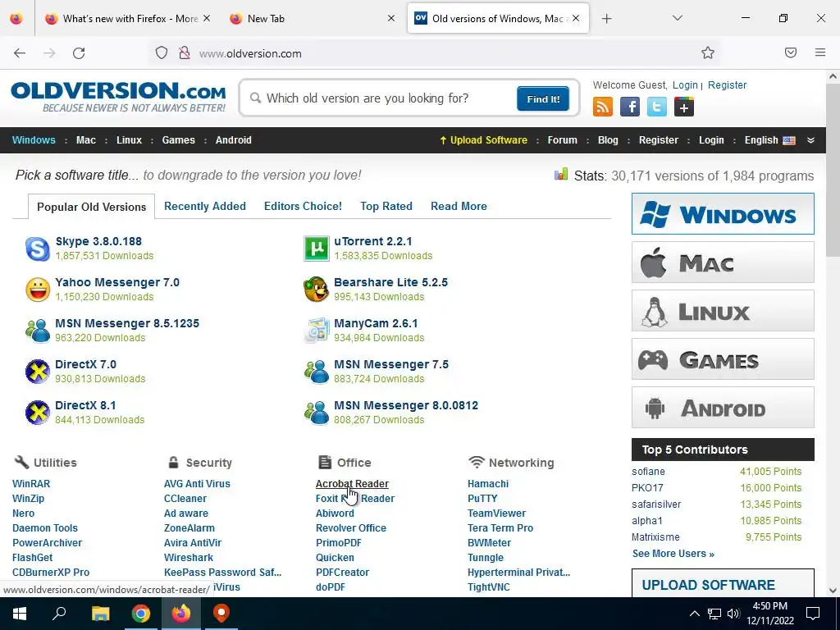Open the Acrobat Reader link
This screenshot has height=630, width=840.
coord(352,484)
